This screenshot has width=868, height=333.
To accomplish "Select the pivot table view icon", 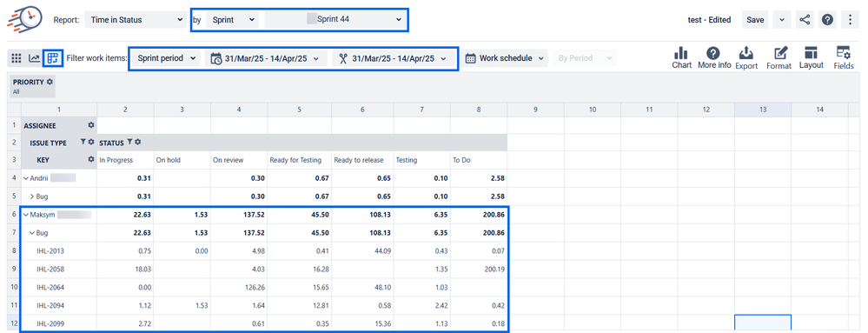I will [53, 57].
